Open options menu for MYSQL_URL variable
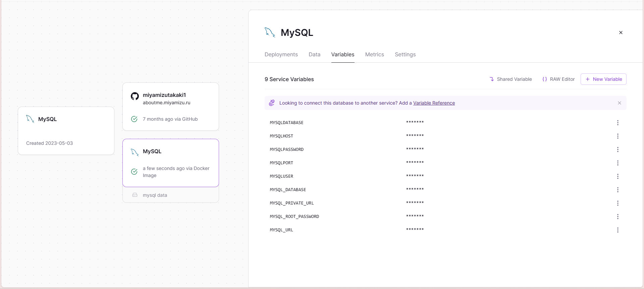 [x=618, y=230]
